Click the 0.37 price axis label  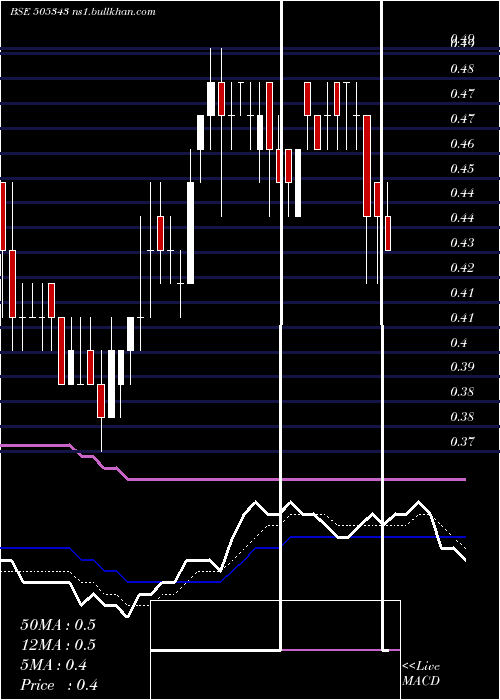click(x=462, y=442)
